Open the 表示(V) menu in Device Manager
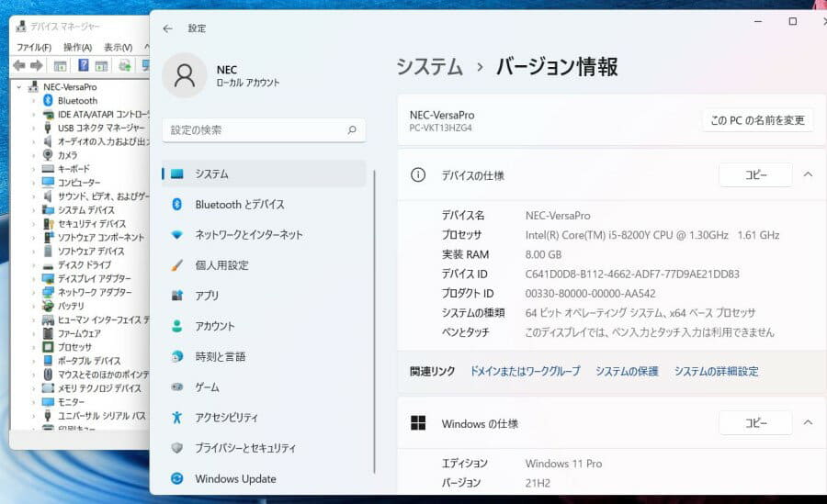Image resolution: width=827 pixels, height=504 pixels. (x=118, y=48)
